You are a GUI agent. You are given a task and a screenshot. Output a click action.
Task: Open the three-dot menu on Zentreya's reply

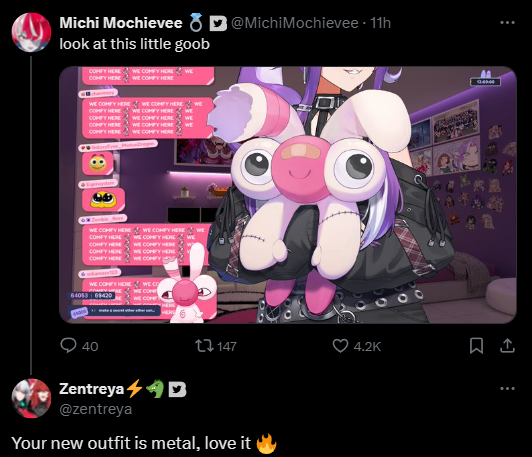[x=507, y=388]
